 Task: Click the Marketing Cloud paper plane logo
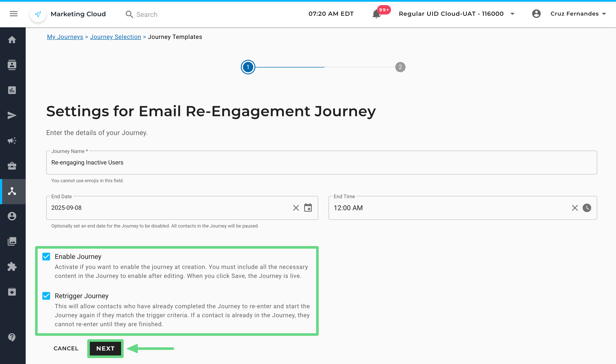tap(38, 14)
